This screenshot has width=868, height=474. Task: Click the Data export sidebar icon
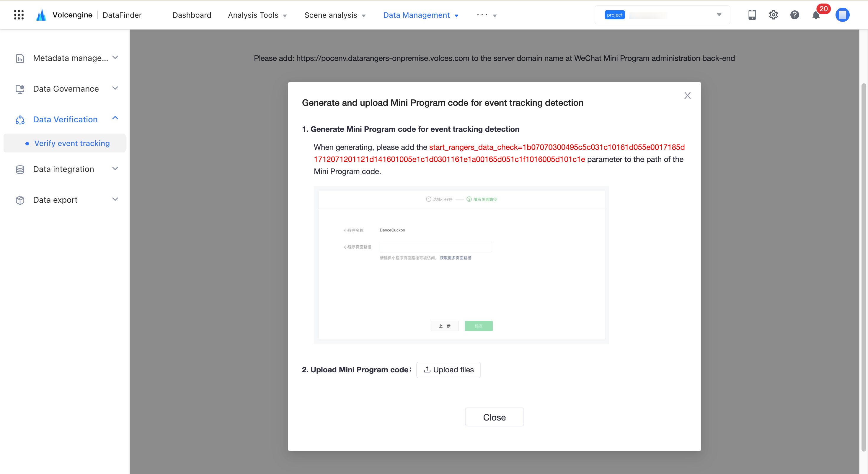[x=20, y=200]
